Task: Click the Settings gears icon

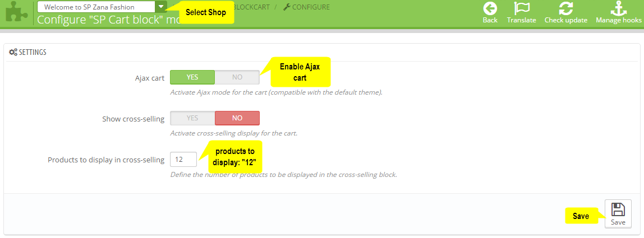Action: pos(13,52)
